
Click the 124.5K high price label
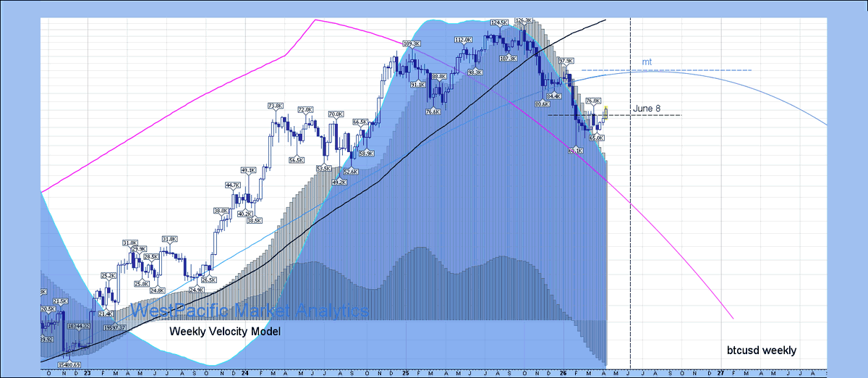(499, 22)
